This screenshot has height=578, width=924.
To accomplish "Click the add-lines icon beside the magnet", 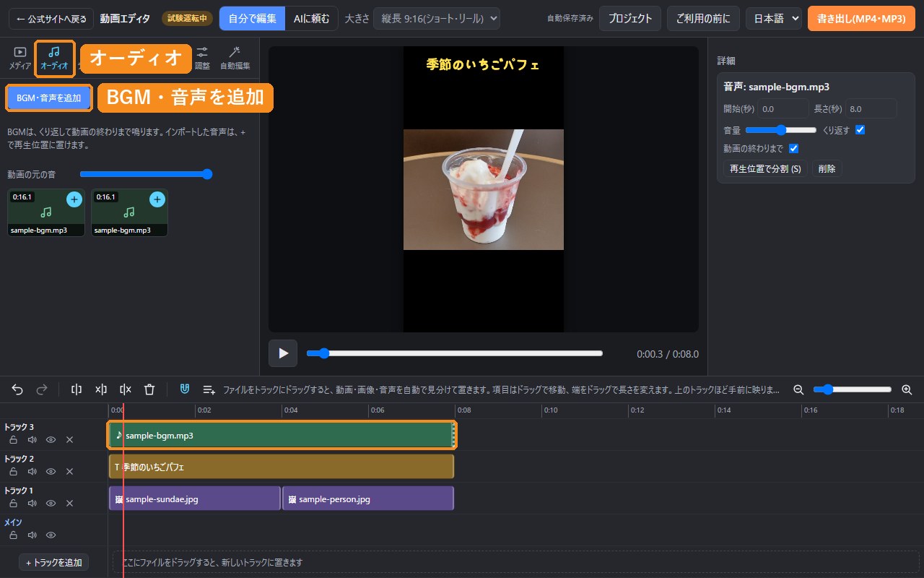I will click(x=209, y=389).
